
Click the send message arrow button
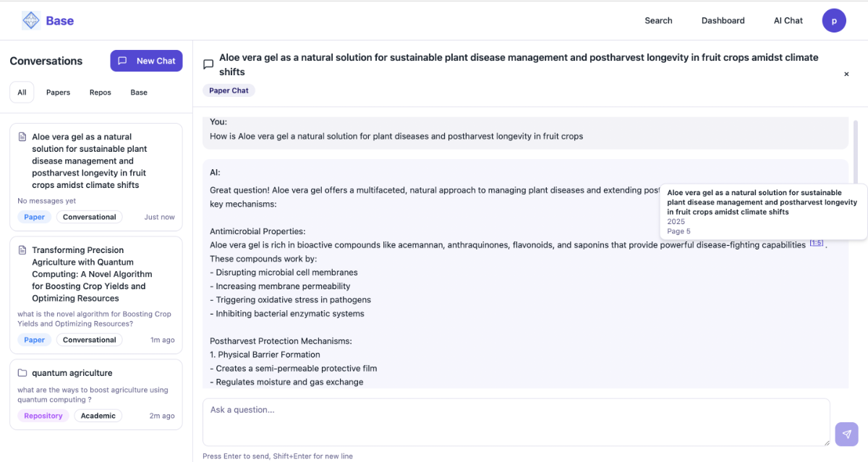[846, 434]
